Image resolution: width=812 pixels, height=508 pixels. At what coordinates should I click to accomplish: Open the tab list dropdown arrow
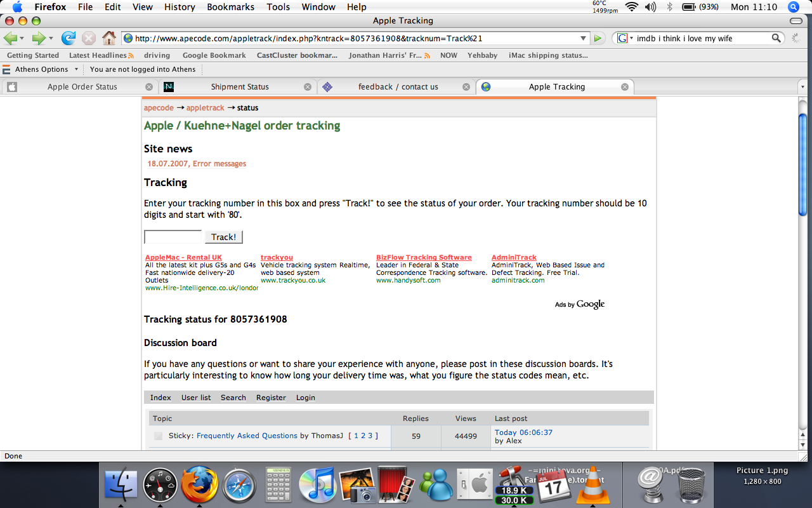[x=802, y=87]
